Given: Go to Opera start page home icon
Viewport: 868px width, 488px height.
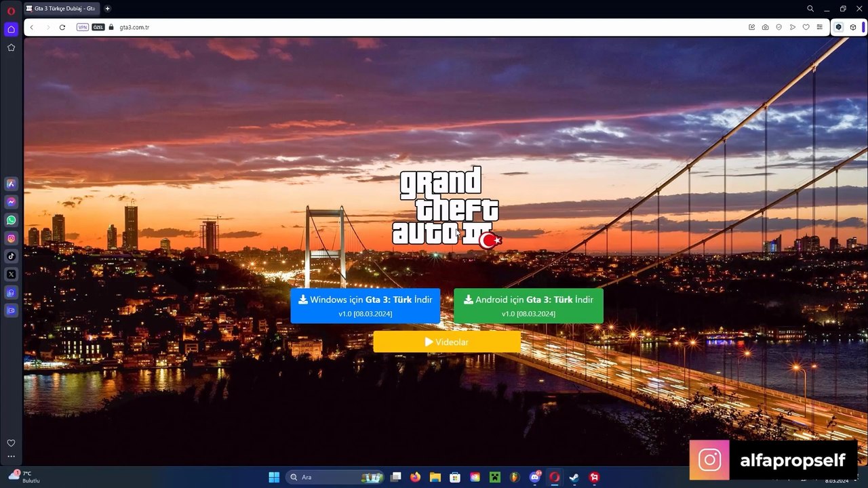Looking at the screenshot, I should pos(11,29).
